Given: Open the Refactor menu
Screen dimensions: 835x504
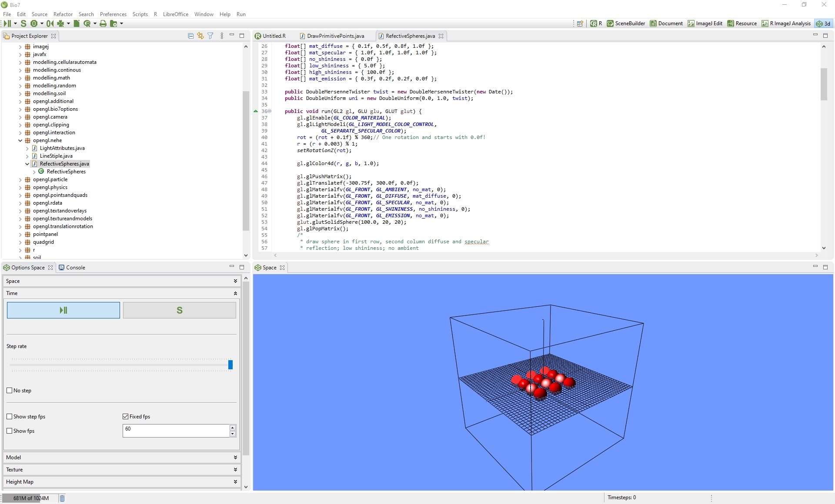Looking at the screenshot, I should [63, 14].
